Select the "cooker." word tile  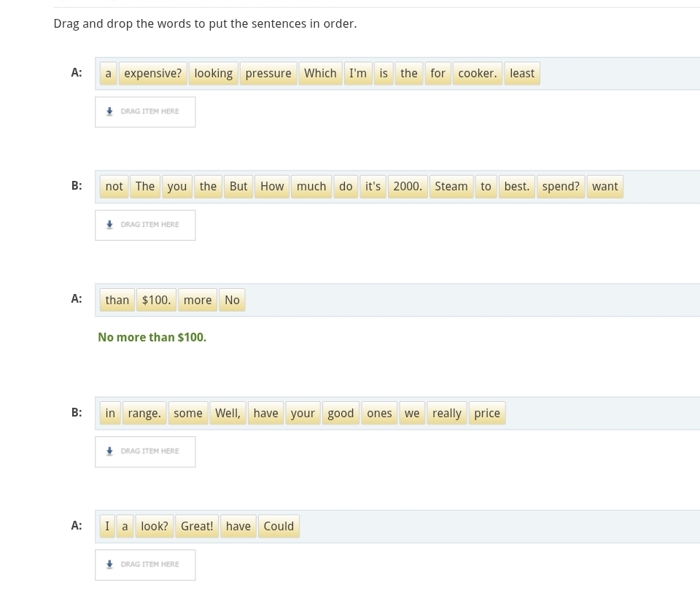477,74
